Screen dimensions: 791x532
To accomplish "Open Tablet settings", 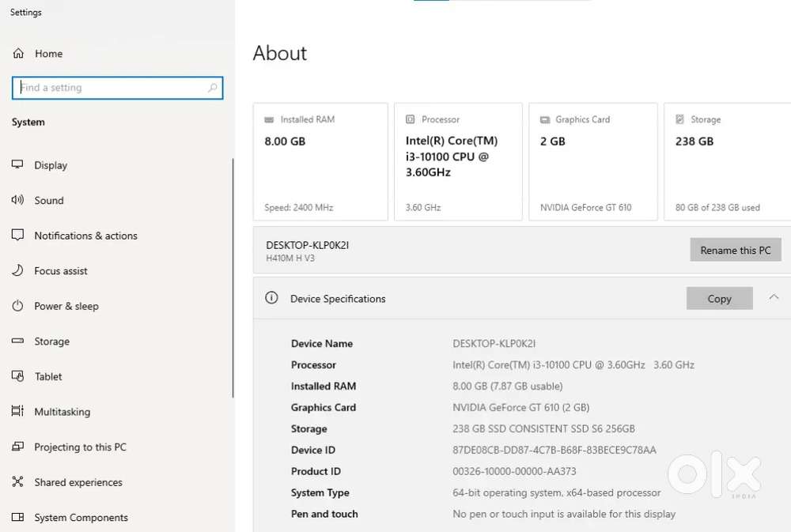I will (48, 377).
